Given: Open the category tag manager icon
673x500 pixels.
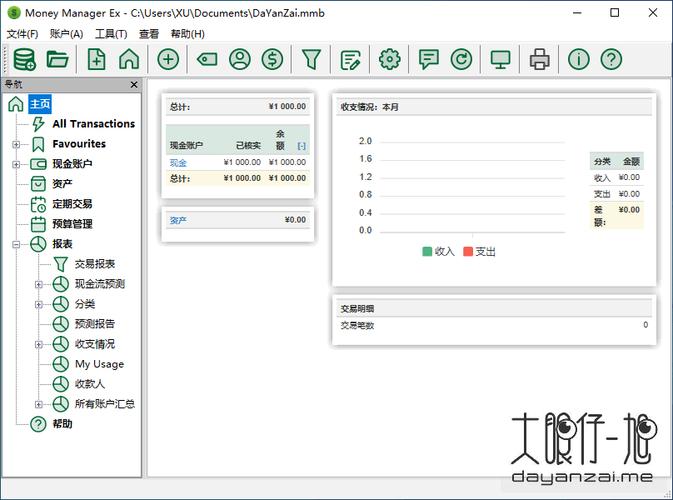Looking at the screenshot, I should tap(207, 59).
